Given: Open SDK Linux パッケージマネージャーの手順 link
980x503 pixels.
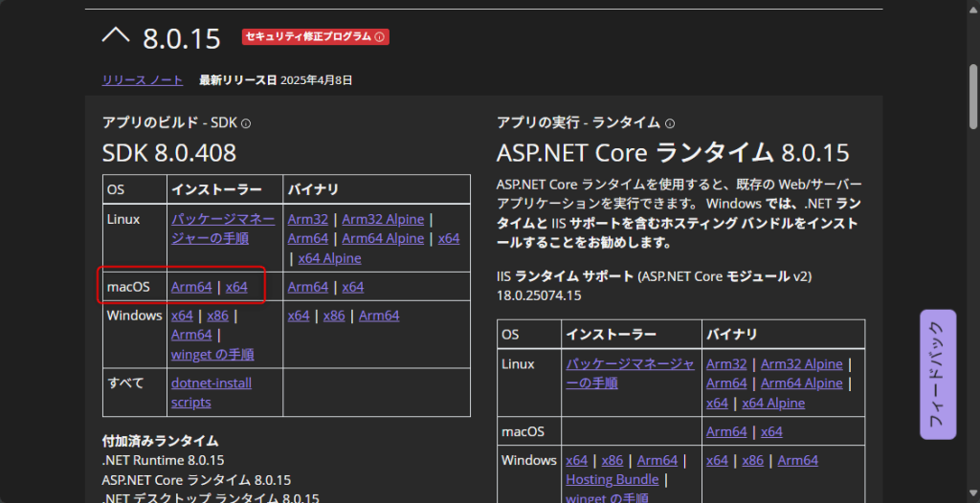Looking at the screenshot, I should (223, 229).
